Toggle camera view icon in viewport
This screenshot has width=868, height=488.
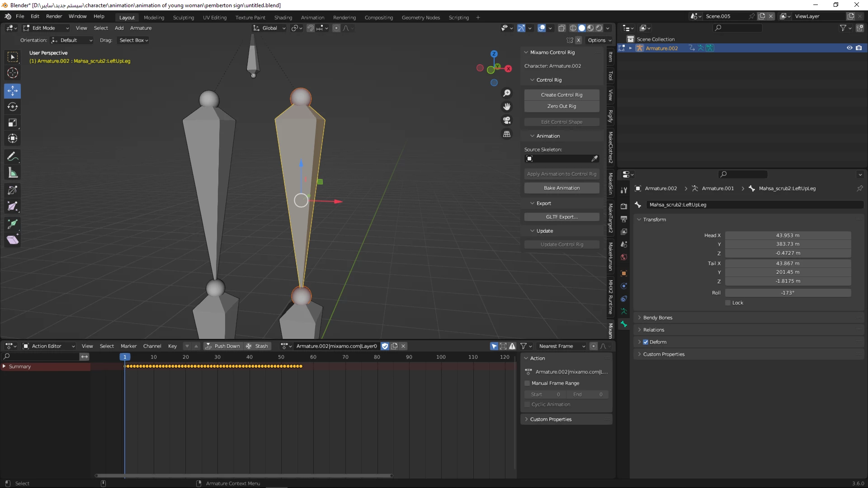click(507, 120)
